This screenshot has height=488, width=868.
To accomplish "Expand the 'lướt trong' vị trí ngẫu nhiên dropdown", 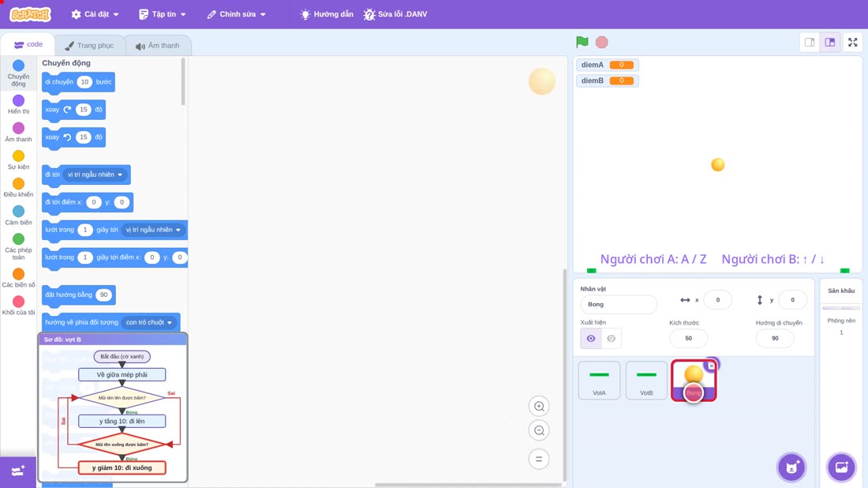I will [153, 230].
